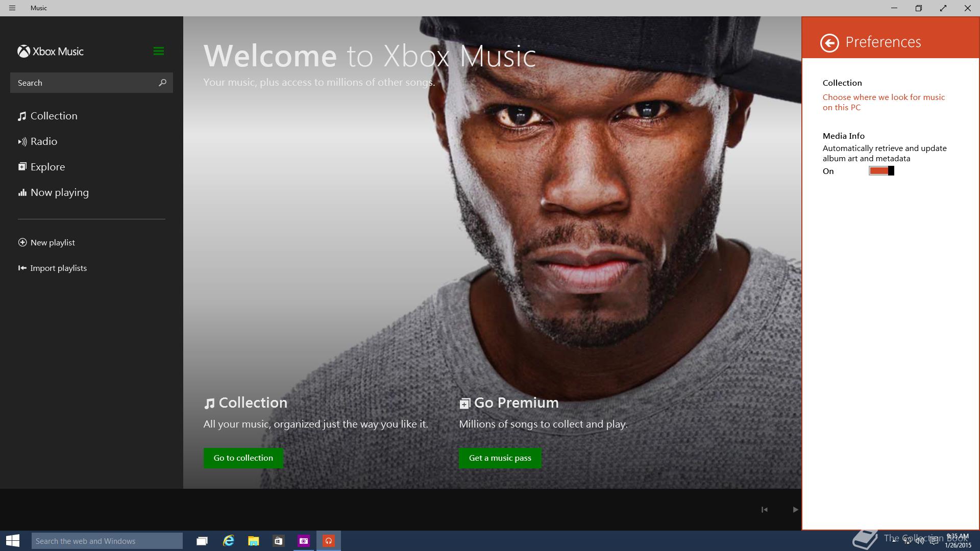Go back from Preferences panel
This screenshot has height=551, width=980.
point(829,43)
